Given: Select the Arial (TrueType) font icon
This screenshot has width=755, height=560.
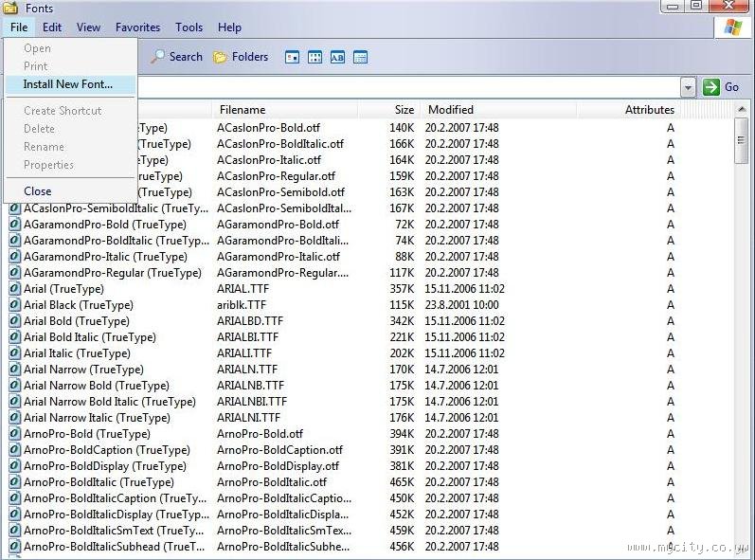Looking at the screenshot, I should 15,289.
